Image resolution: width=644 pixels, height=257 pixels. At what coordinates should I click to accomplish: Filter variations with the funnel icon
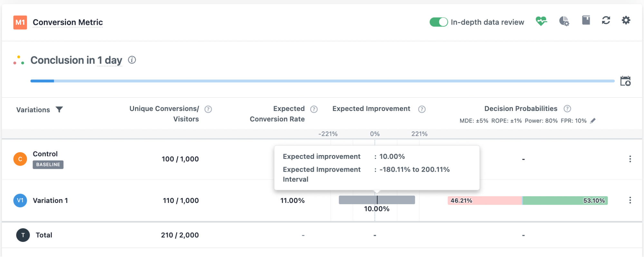tap(59, 110)
